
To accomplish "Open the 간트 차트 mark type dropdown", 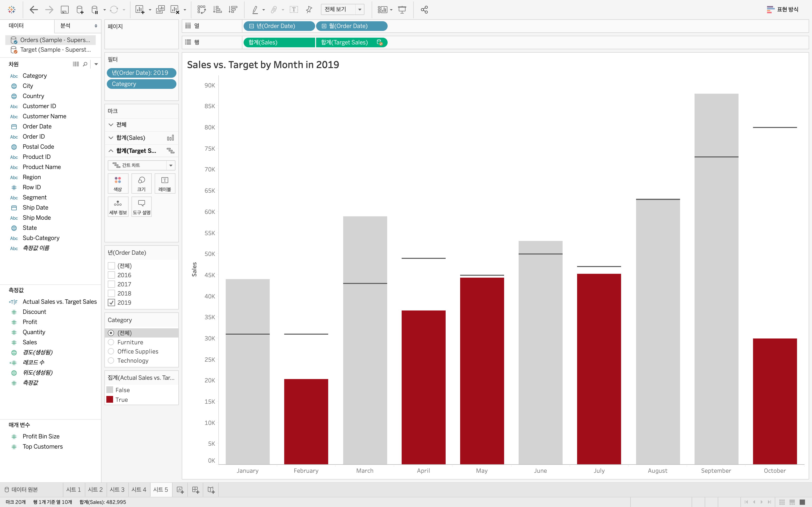I will (x=171, y=165).
